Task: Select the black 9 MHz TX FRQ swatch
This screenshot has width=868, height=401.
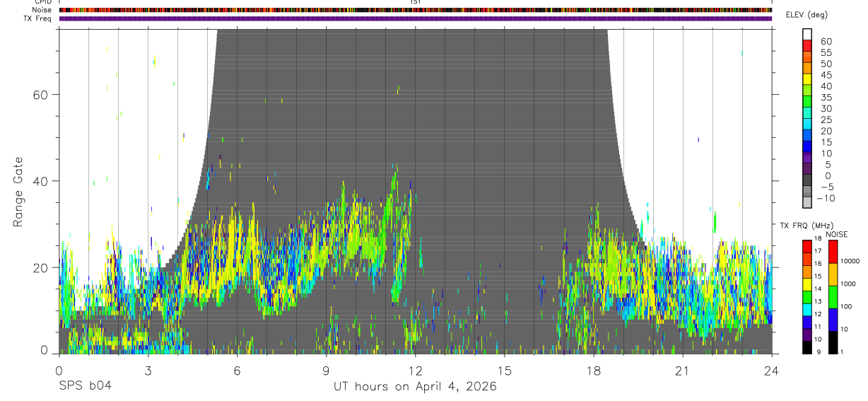Action: [x=807, y=347]
